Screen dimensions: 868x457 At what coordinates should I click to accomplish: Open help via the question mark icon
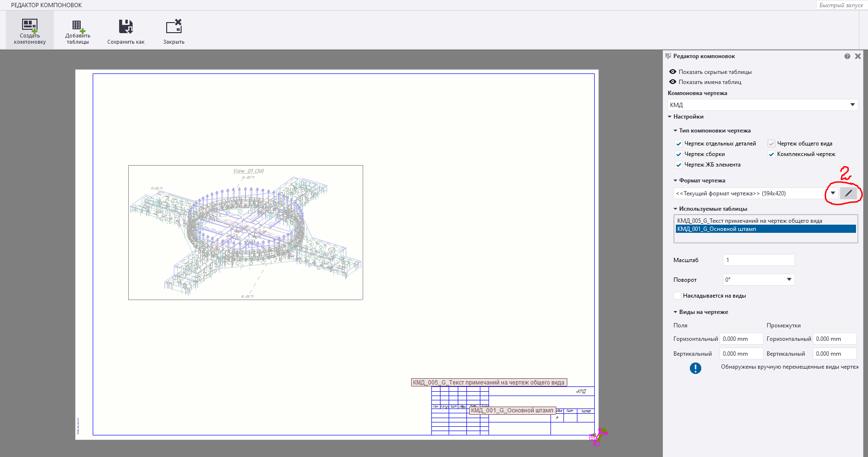tap(847, 56)
